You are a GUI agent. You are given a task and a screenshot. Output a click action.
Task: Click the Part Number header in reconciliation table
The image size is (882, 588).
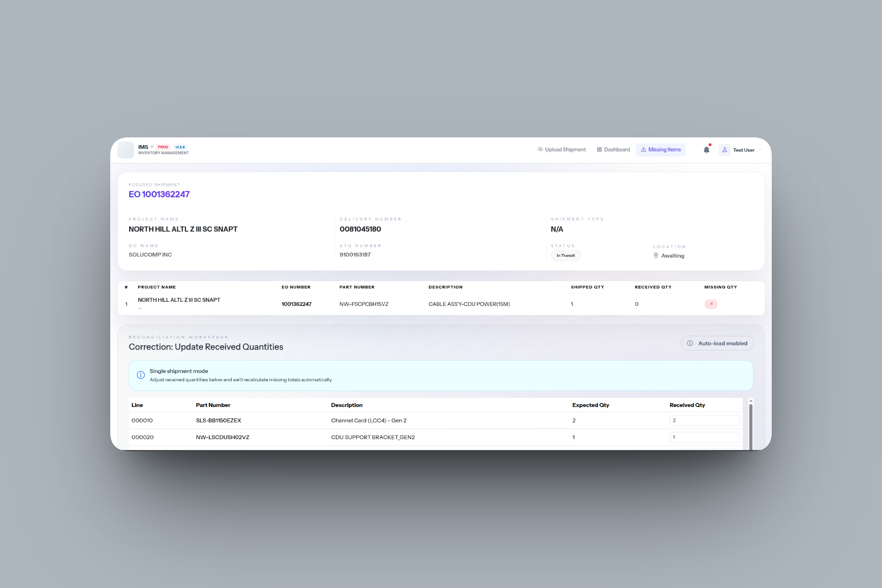(213, 405)
